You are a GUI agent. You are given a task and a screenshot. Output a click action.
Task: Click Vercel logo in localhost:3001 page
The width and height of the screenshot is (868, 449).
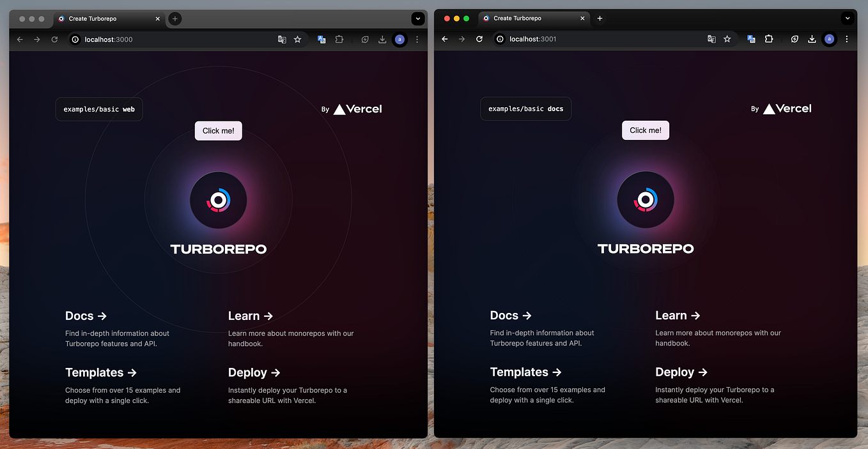(x=787, y=109)
